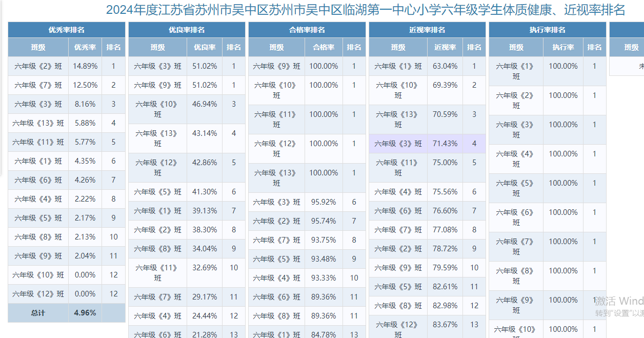The height and width of the screenshot is (338, 644).
Task: Click the 2.22% cell
Action: click(85, 199)
